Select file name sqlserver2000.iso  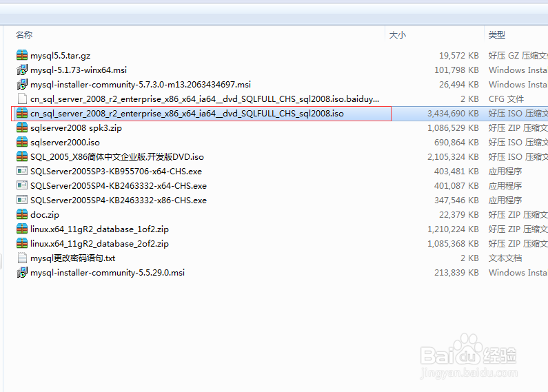coord(65,143)
